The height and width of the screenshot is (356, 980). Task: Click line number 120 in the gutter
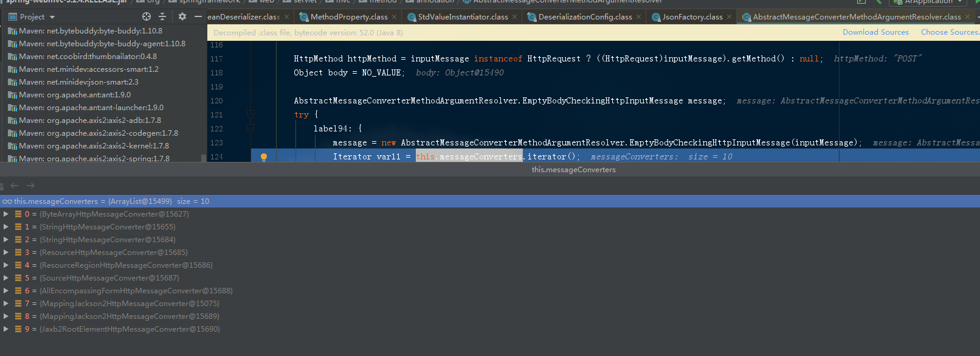pos(216,101)
